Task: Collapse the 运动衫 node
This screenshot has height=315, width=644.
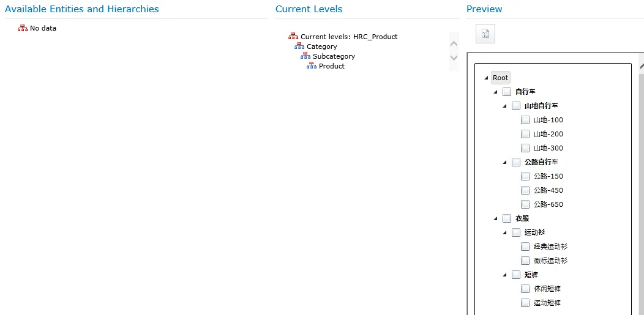Action: pos(505,233)
